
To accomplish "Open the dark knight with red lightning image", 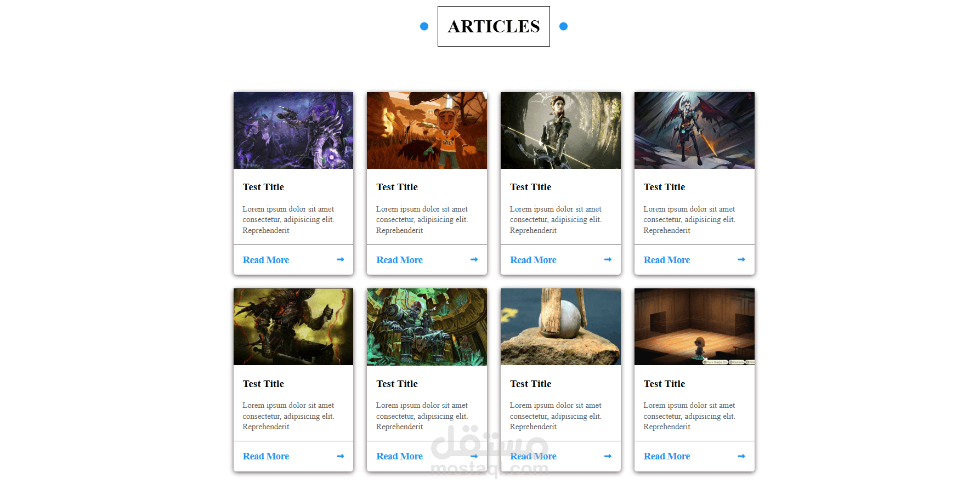I will click(293, 327).
